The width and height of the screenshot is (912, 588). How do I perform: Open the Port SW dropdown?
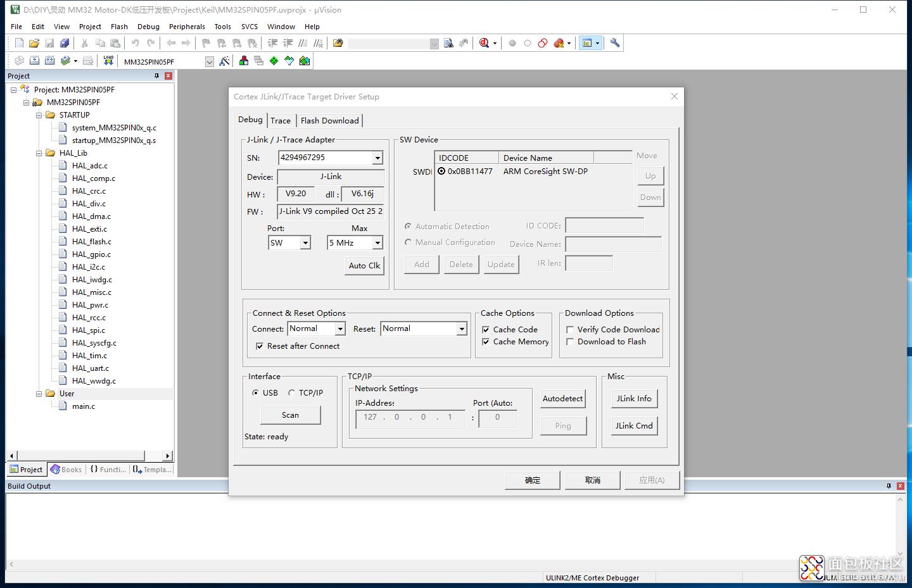pos(305,243)
